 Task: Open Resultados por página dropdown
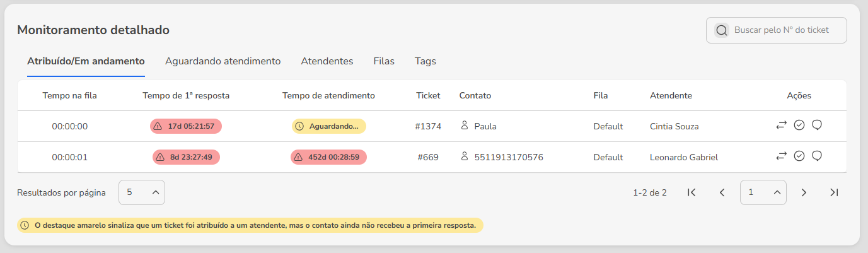pos(142,192)
